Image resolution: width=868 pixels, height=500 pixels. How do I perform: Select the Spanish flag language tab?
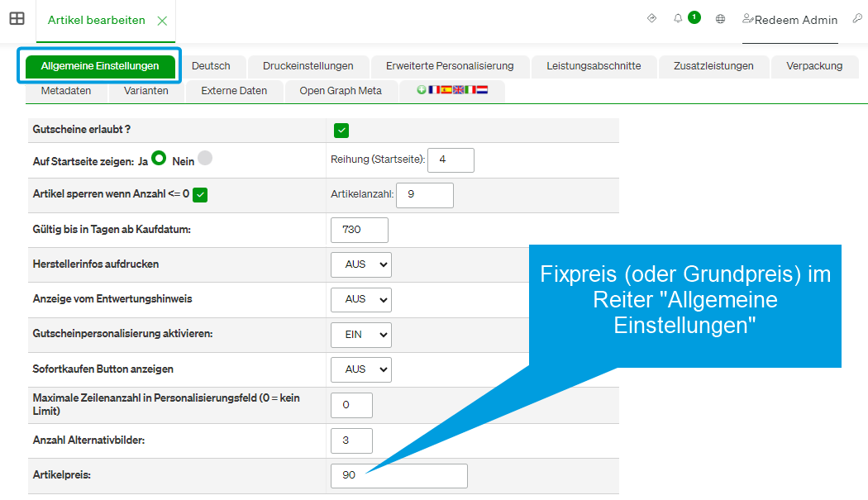point(446,90)
